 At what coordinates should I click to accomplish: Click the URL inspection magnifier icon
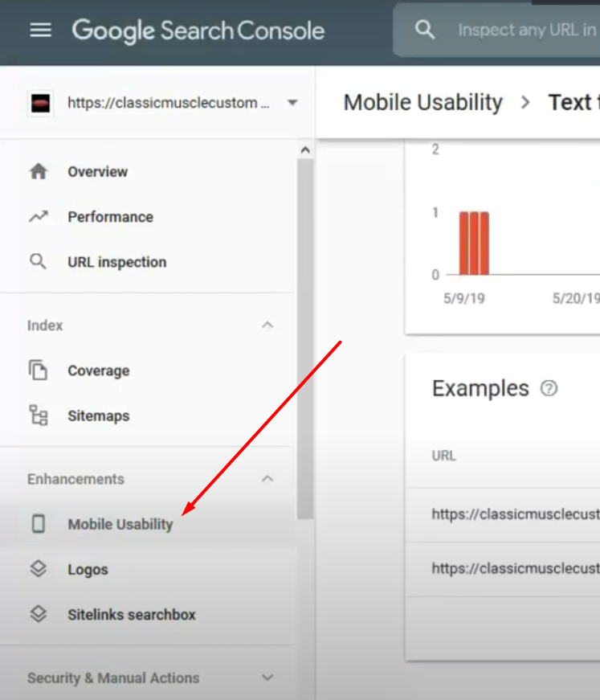point(38,262)
